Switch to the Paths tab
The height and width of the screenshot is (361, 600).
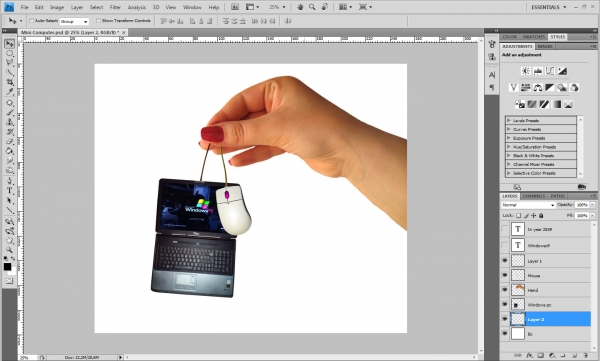pos(558,196)
